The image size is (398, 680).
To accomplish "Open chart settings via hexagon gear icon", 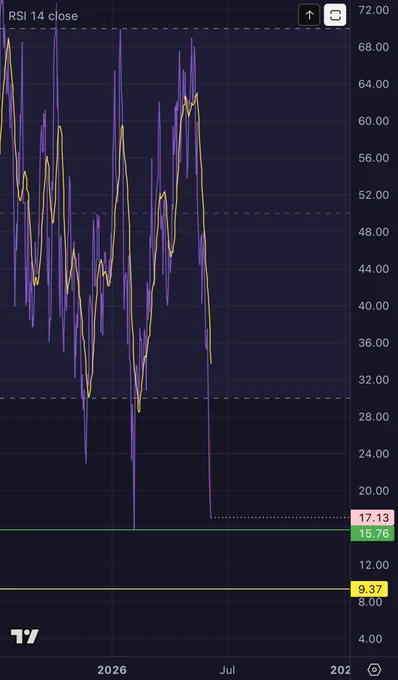I will (x=375, y=670).
